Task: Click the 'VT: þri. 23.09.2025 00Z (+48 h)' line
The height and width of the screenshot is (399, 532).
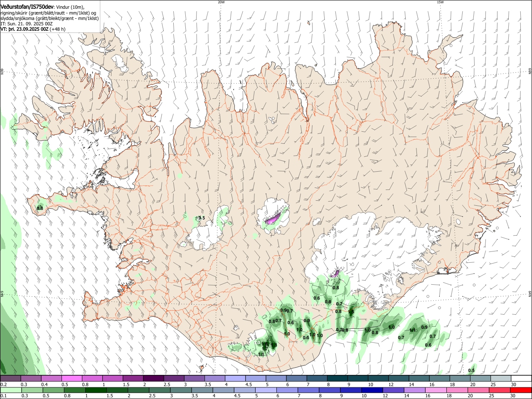Action: [x=33, y=29]
